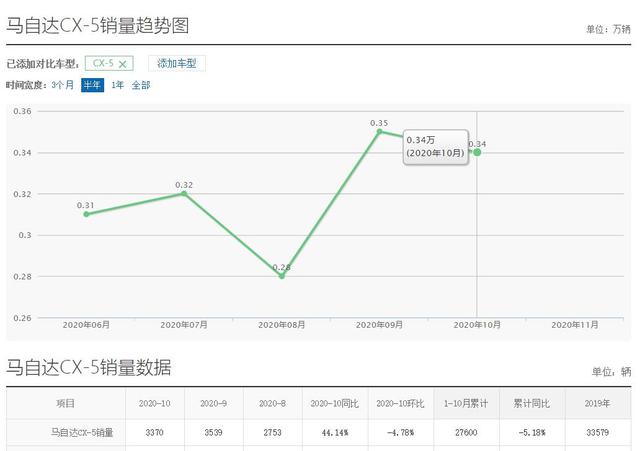The width and height of the screenshot is (640, 451).
Task: Click the 2020年09月 axis label
Action: coord(379,325)
